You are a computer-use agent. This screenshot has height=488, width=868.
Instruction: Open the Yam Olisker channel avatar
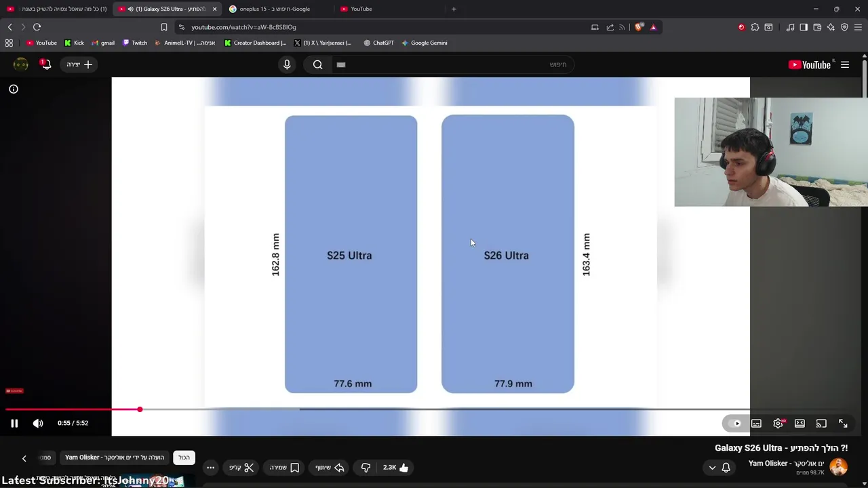(838, 467)
